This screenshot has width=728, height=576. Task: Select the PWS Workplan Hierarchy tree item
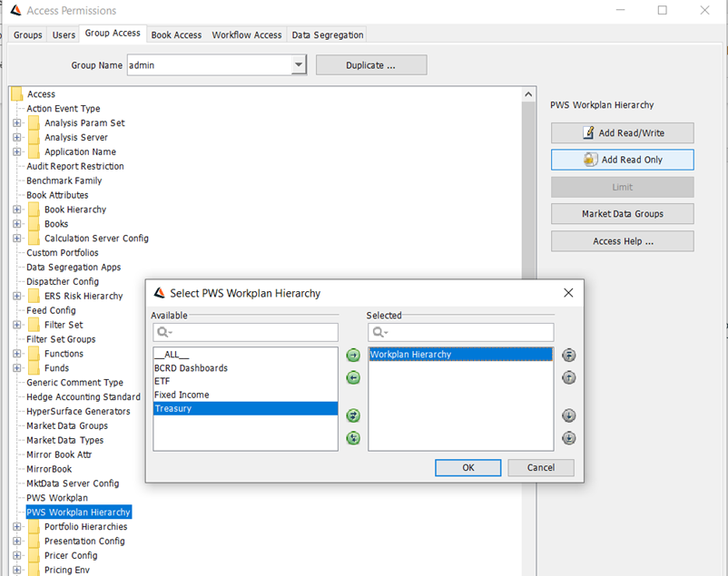78,512
